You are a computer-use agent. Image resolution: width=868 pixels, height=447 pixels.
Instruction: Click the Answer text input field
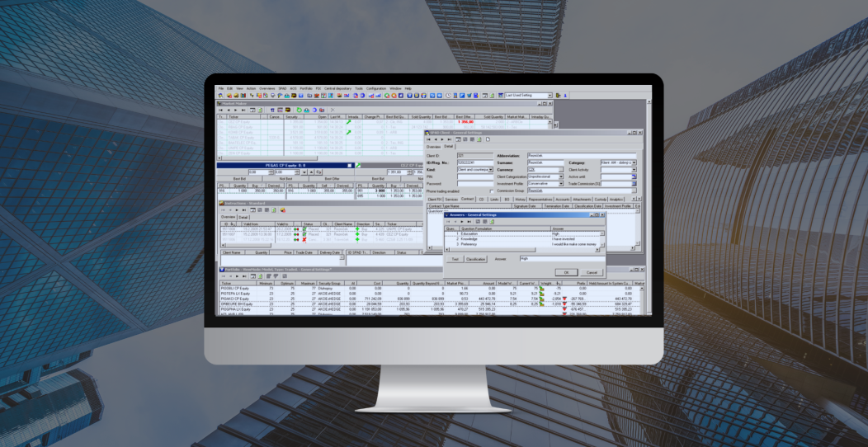561,258
